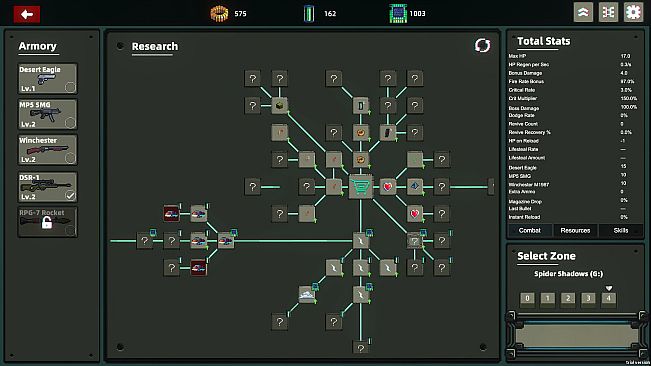Open the tree layout icon beside settings
651x366 pixels.
(x=608, y=12)
